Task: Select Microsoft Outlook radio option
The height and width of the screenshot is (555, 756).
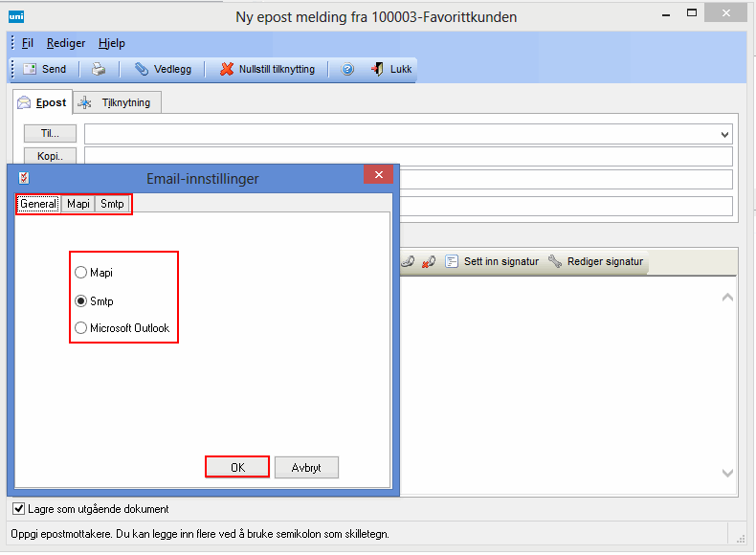Action: [x=81, y=328]
